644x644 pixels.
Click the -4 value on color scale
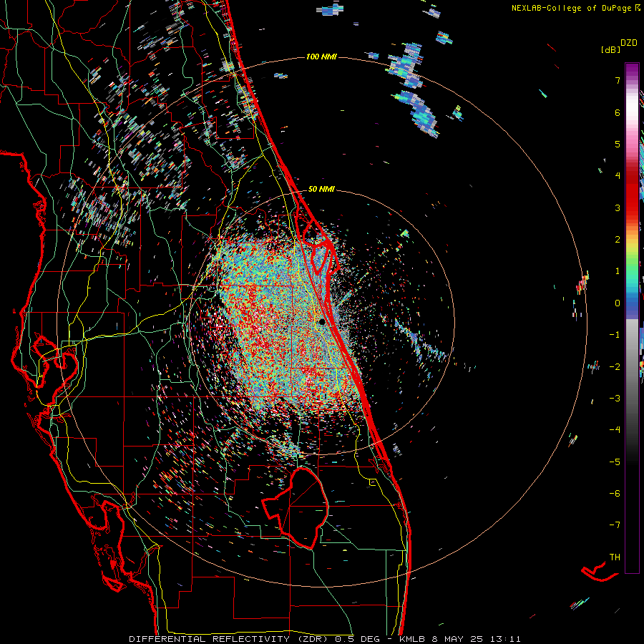tap(615, 430)
